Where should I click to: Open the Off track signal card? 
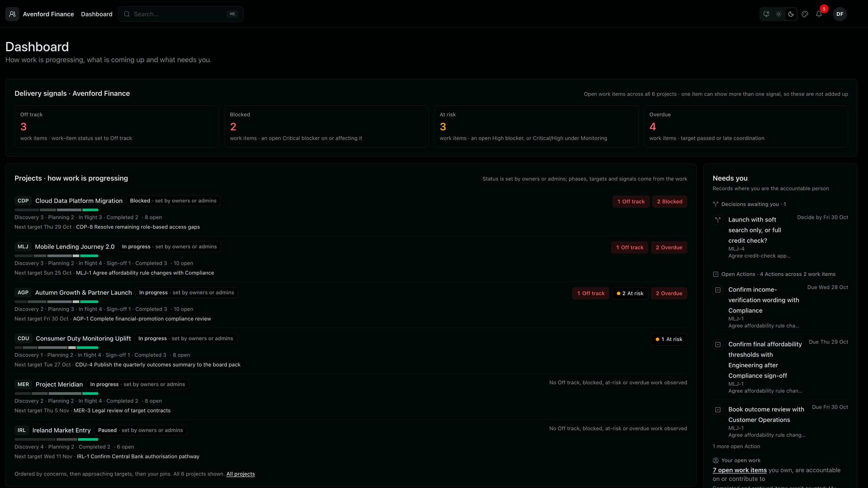[x=116, y=126]
